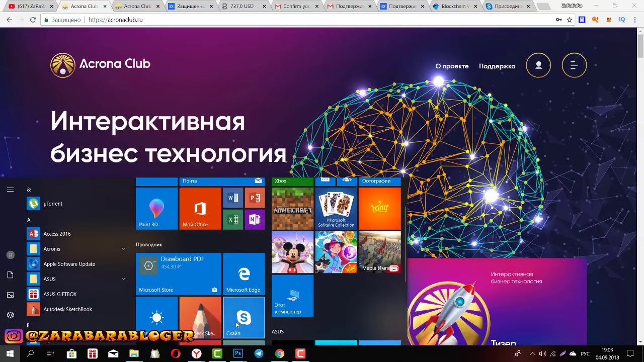Open the King game tile
The width and height of the screenshot is (644, 362).
(380, 209)
